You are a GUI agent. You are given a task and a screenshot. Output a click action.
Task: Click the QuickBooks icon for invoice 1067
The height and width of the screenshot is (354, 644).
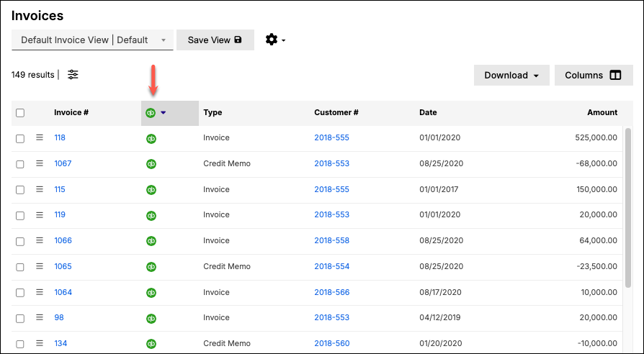click(x=151, y=164)
